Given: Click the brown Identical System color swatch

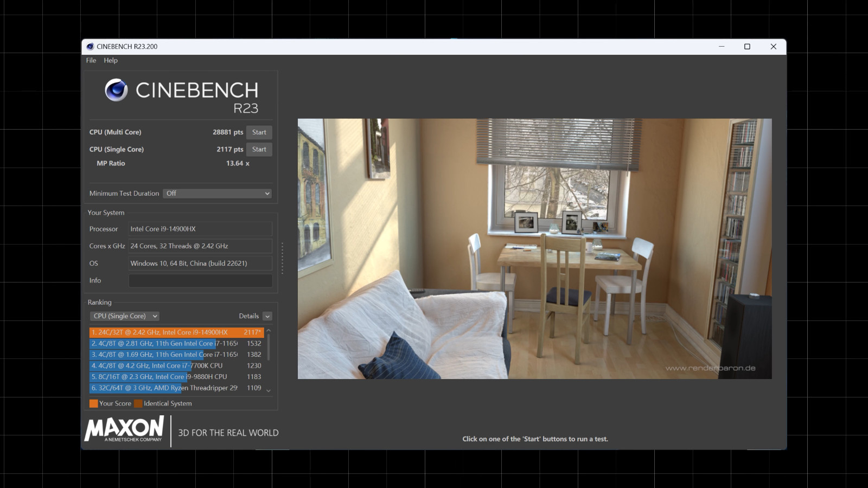Looking at the screenshot, I should click(138, 403).
